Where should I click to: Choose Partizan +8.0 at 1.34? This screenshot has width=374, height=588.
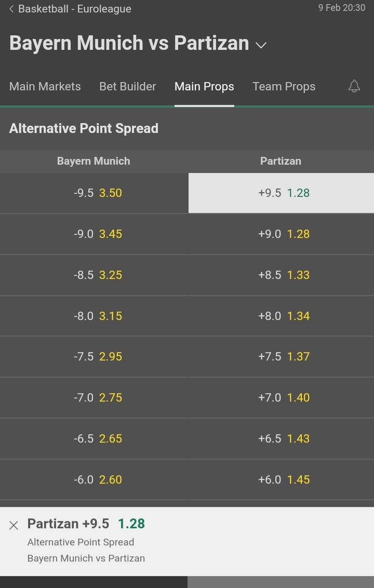pyautogui.click(x=281, y=316)
